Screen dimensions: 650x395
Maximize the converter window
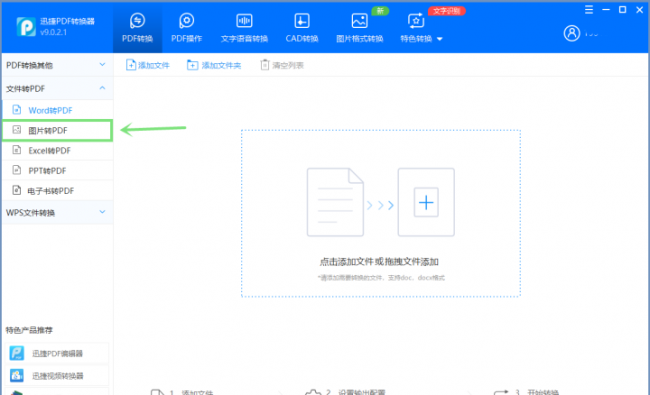click(622, 10)
